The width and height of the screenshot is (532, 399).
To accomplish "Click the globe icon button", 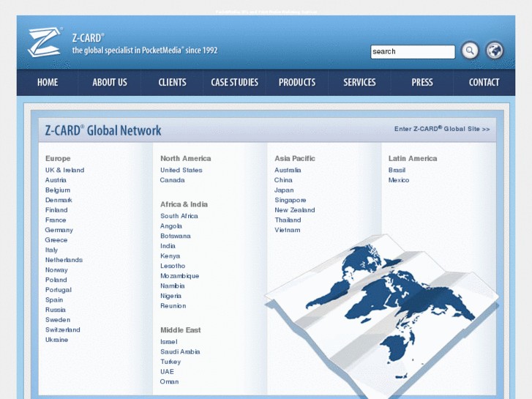I will coord(495,51).
